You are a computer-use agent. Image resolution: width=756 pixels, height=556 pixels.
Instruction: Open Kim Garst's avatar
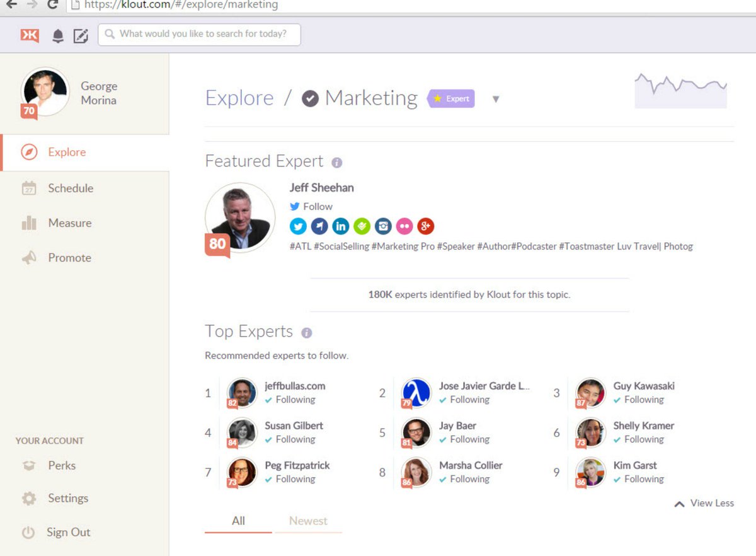[591, 472]
